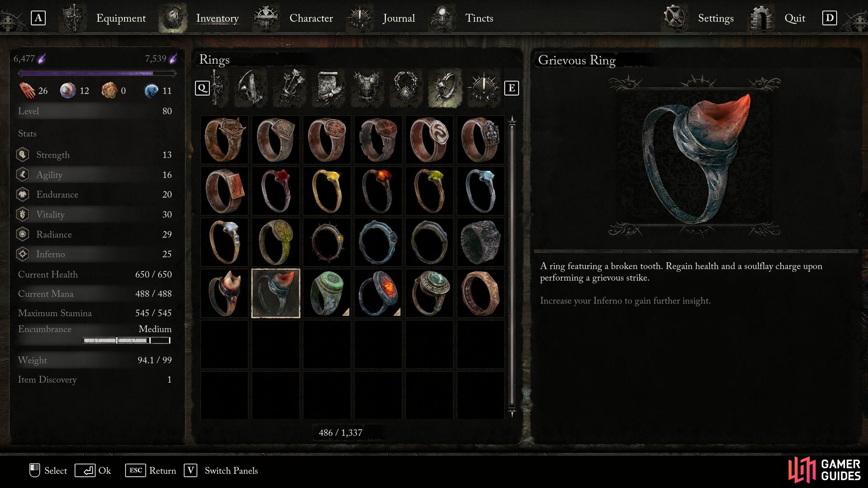This screenshot has height=488, width=868.
Task: Click the ring inventory scrollbar track
Action: click(x=512, y=266)
